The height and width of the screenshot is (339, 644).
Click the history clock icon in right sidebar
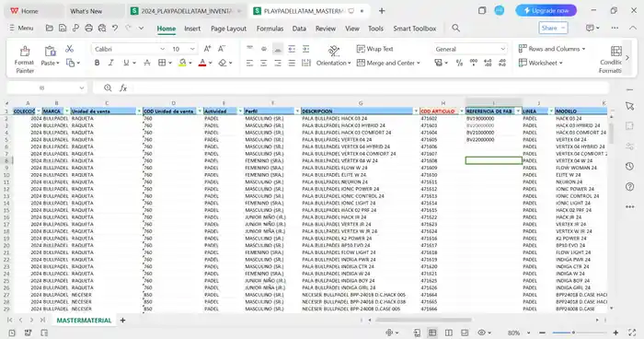629,166
